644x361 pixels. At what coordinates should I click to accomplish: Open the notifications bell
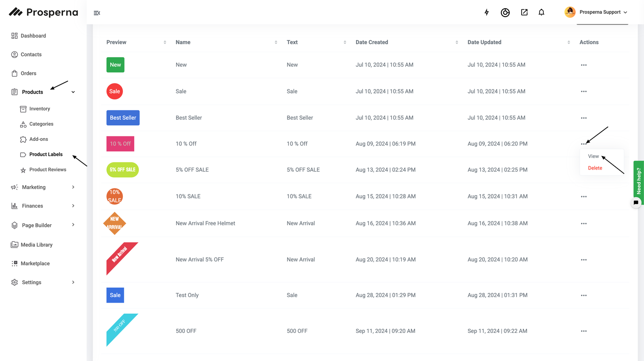pyautogui.click(x=541, y=12)
